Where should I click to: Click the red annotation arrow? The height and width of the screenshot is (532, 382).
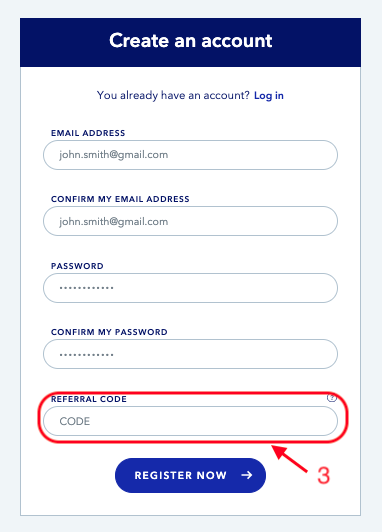pos(290,458)
